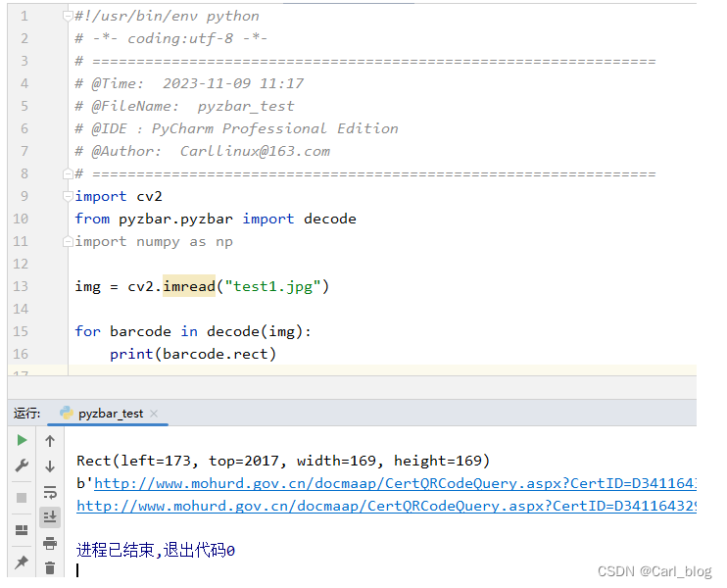Open the second mohurd.gov.cn link in console
727x588 pixels.
coord(386,506)
